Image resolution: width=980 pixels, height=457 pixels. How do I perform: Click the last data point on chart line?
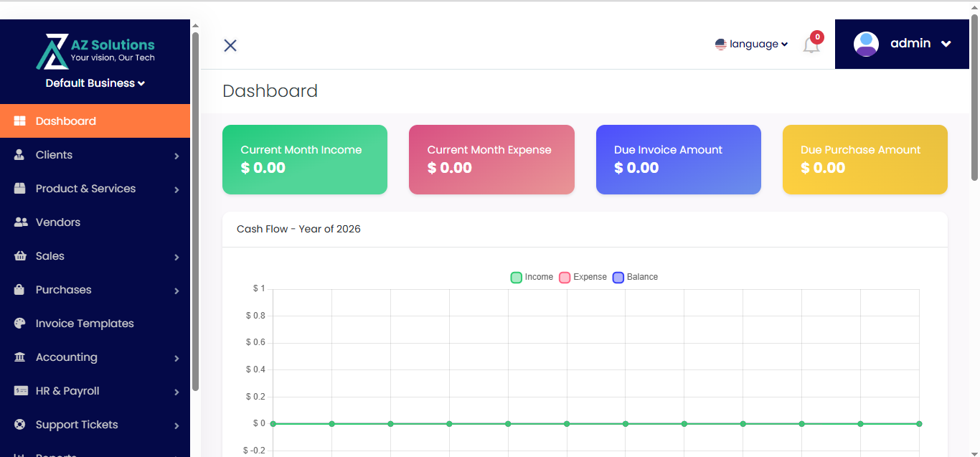(x=919, y=424)
